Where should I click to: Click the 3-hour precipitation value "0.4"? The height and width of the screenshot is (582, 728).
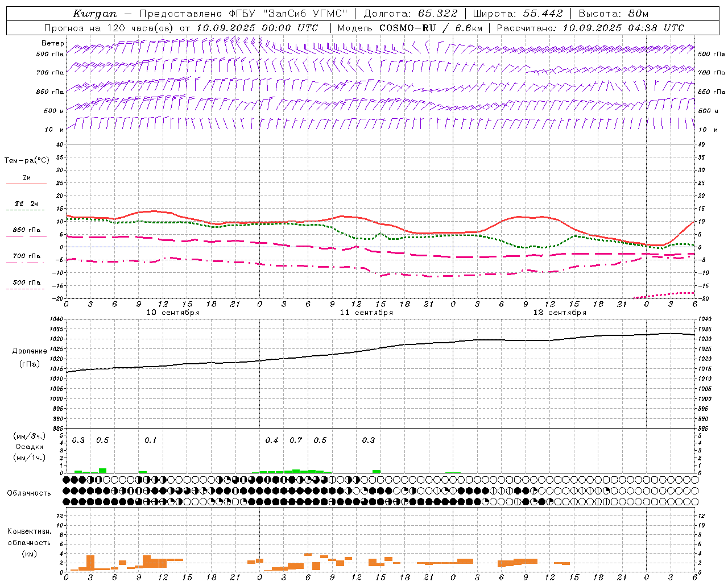(x=272, y=440)
